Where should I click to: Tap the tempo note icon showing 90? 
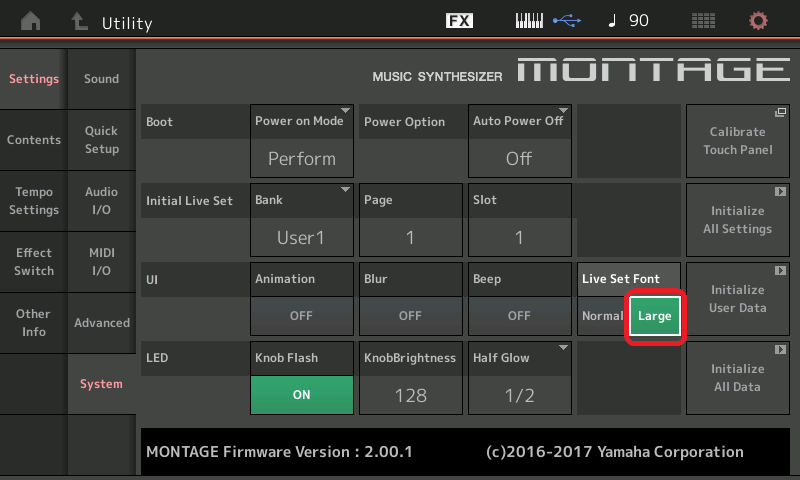[627, 21]
